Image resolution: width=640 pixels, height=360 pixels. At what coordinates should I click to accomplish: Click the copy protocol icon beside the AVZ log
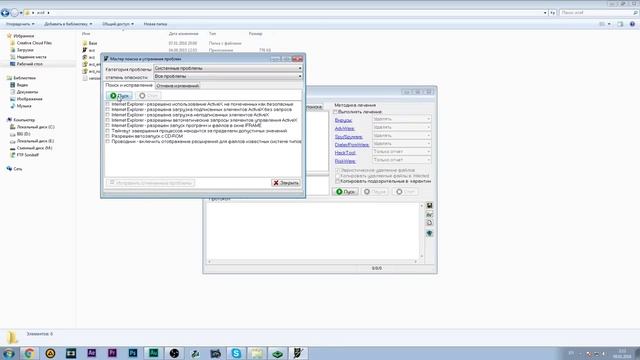coord(429,223)
